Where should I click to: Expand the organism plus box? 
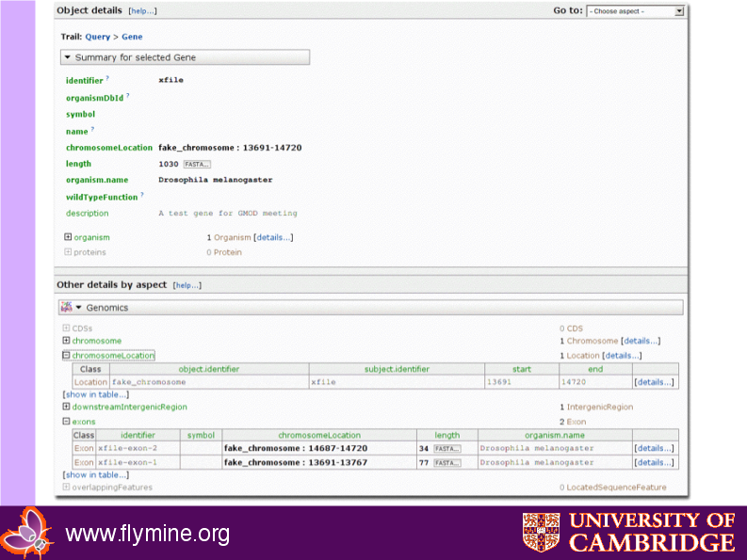tap(68, 236)
